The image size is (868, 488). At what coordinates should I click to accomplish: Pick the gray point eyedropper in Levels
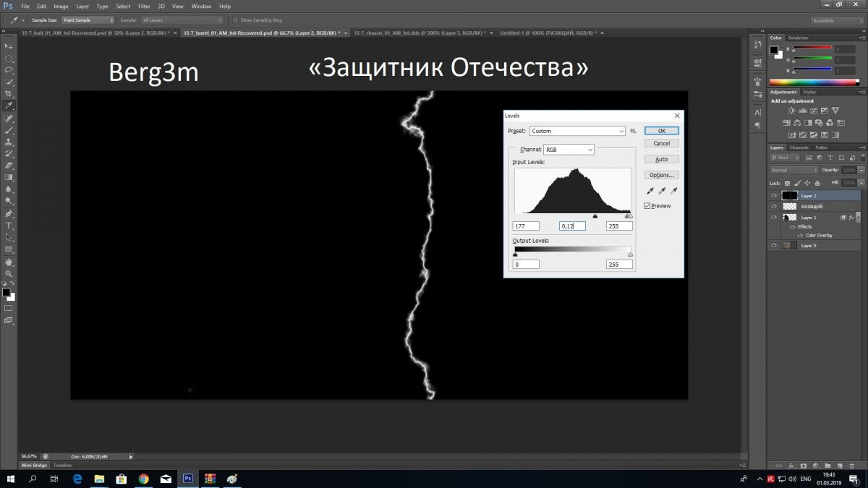(x=662, y=191)
